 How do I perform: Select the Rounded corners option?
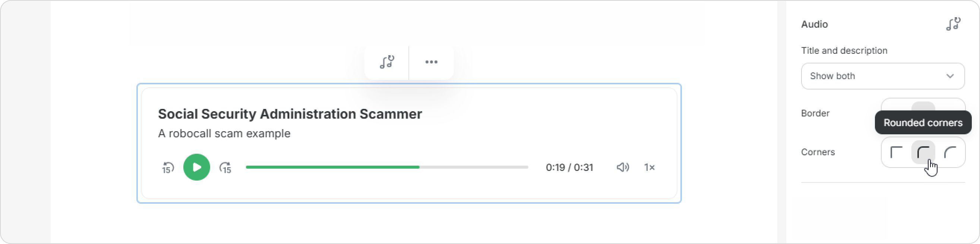click(923, 152)
